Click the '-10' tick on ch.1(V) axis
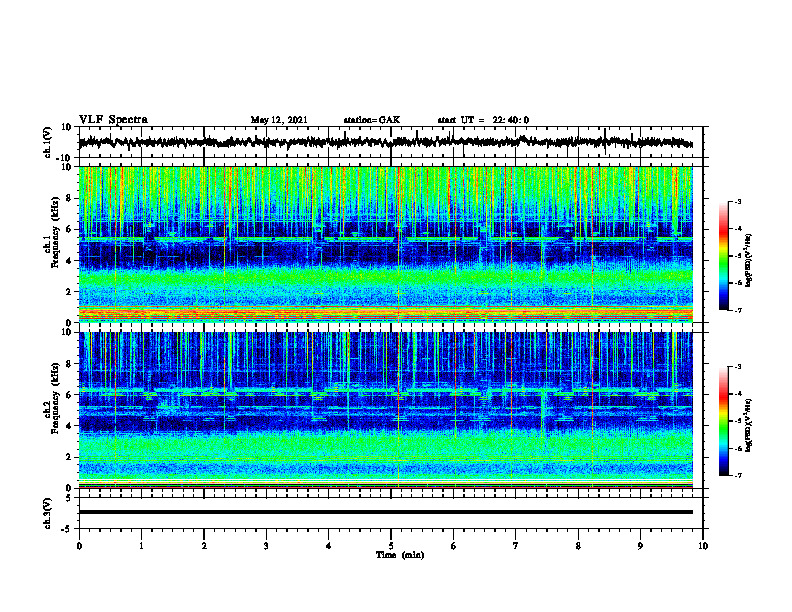 pos(65,158)
